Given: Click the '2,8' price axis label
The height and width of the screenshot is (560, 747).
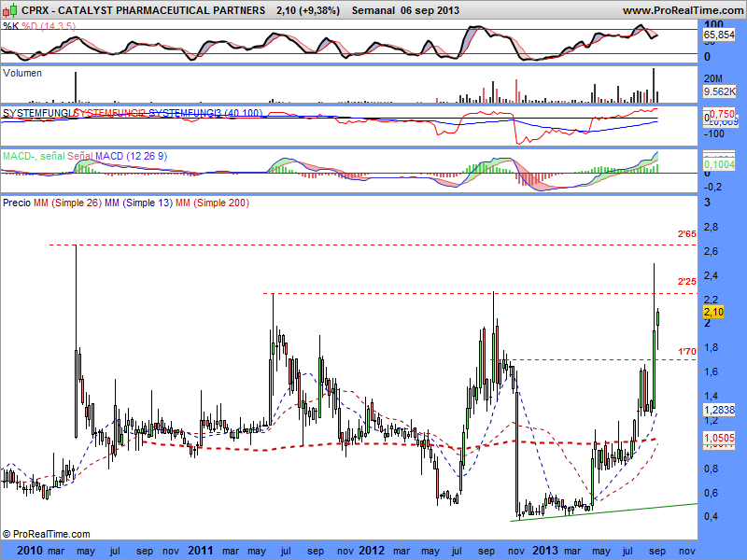Looking at the screenshot, I should 712,227.
